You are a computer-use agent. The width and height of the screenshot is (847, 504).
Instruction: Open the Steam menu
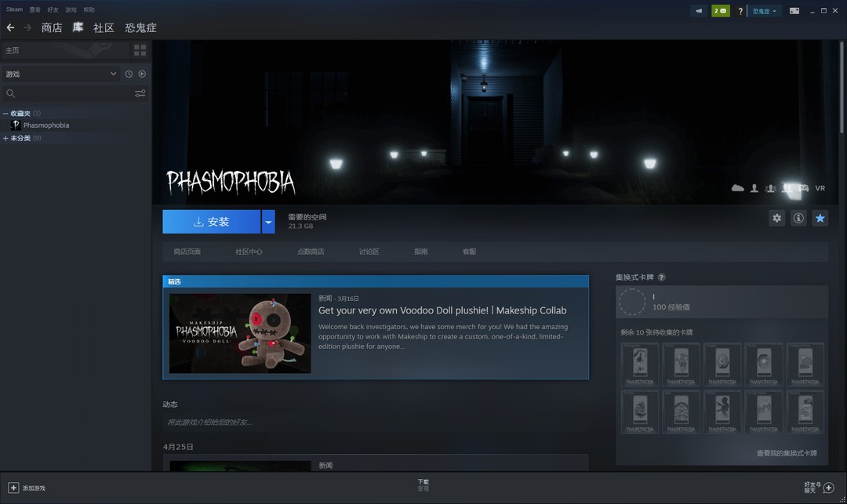click(14, 9)
